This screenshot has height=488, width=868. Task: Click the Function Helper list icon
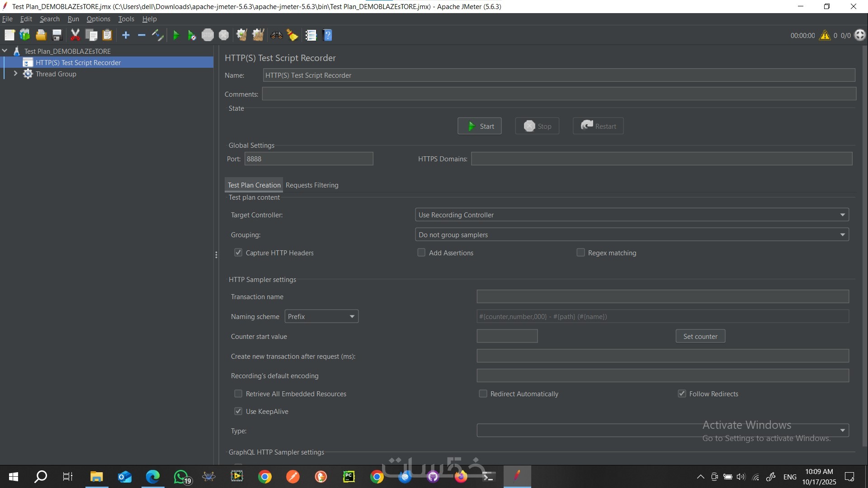coord(311,35)
